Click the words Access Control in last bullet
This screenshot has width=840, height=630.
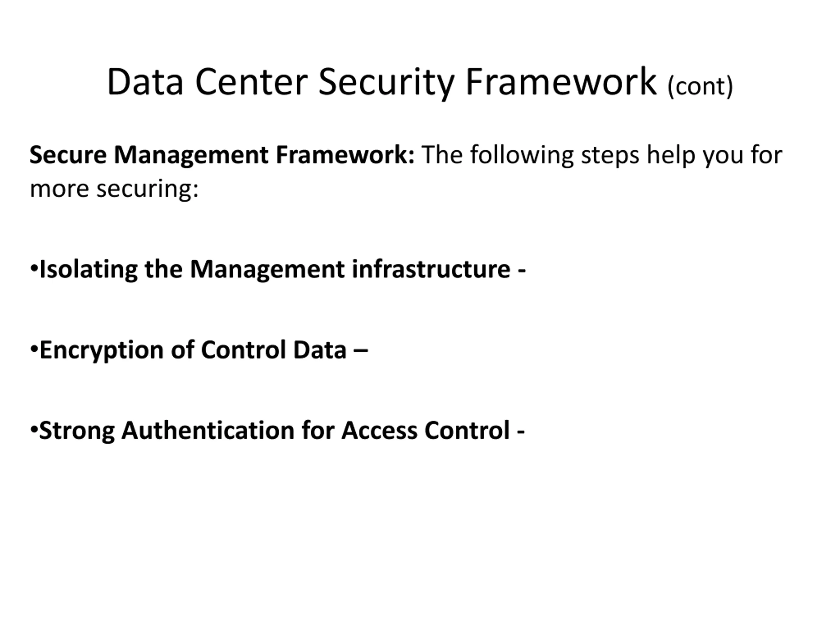coord(426,430)
